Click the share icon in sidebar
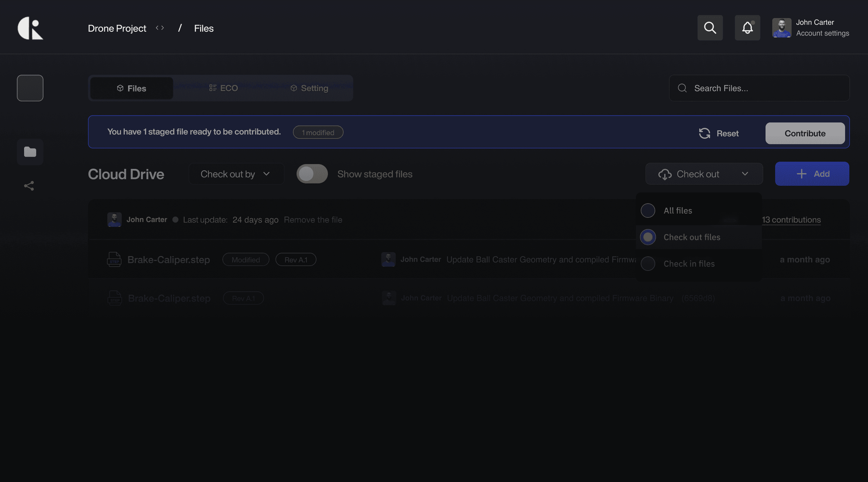 click(x=29, y=186)
